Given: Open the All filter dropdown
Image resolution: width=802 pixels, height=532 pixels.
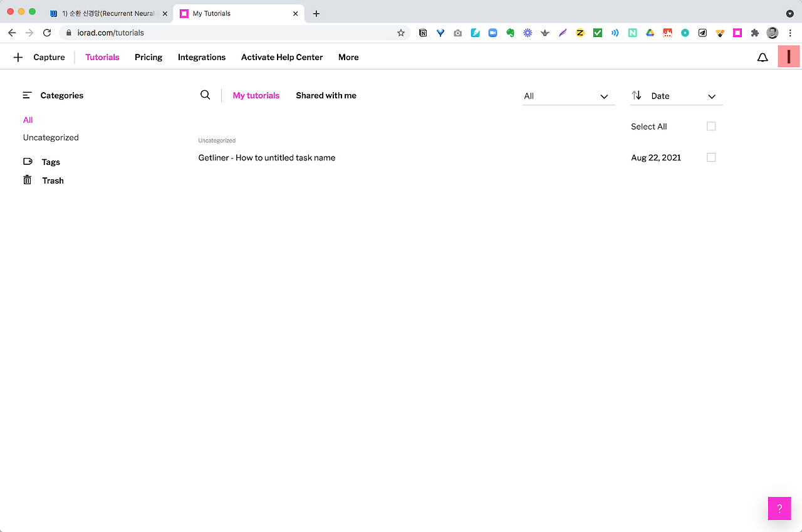Looking at the screenshot, I should click(569, 96).
